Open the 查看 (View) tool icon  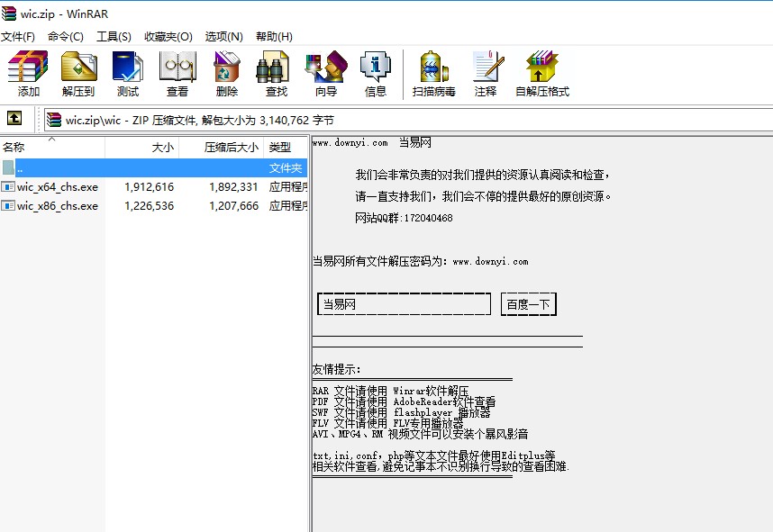pos(177,72)
